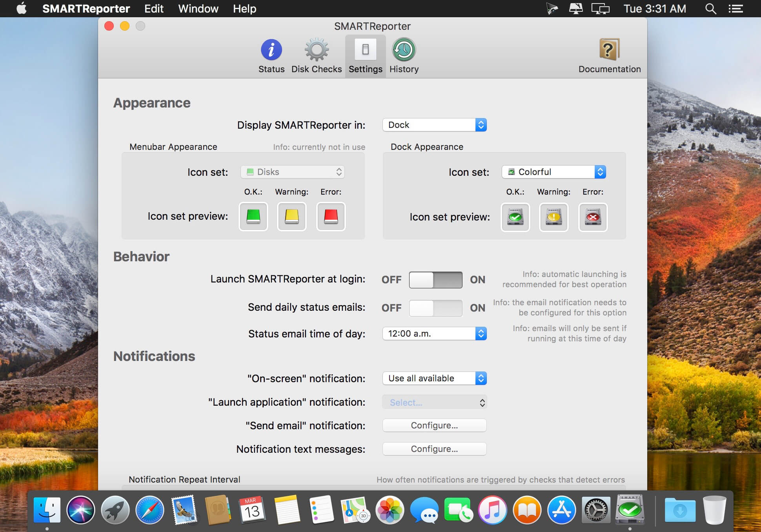Click the menu bar clock Tue 3:31 AM
Screen dimensions: 761x532
tap(655, 9)
